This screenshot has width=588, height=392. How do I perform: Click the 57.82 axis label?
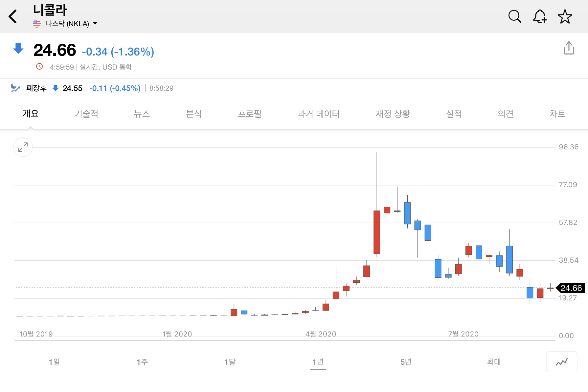[568, 223]
